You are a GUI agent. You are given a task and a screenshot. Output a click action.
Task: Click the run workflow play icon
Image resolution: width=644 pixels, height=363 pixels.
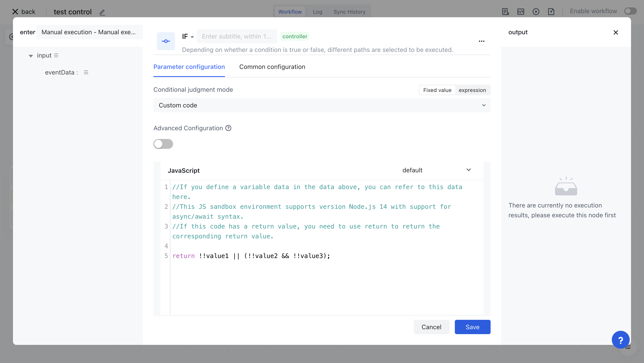pyautogui.click(x=536, y=11)
